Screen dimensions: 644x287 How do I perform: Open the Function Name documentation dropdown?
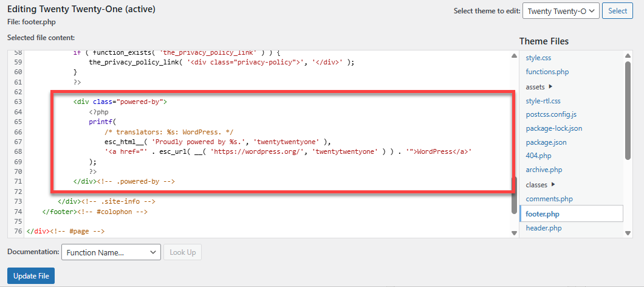click(x=111, y=252)
